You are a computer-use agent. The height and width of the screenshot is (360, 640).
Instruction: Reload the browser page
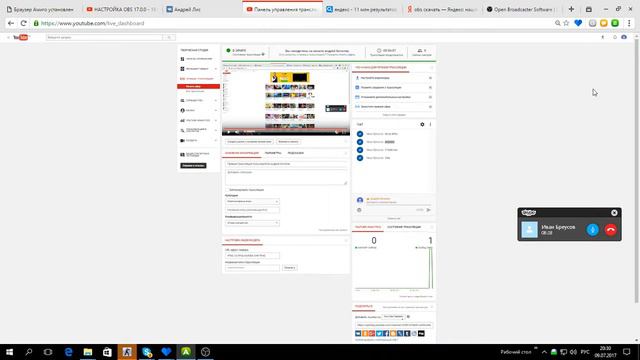click(x=24, y=23)
